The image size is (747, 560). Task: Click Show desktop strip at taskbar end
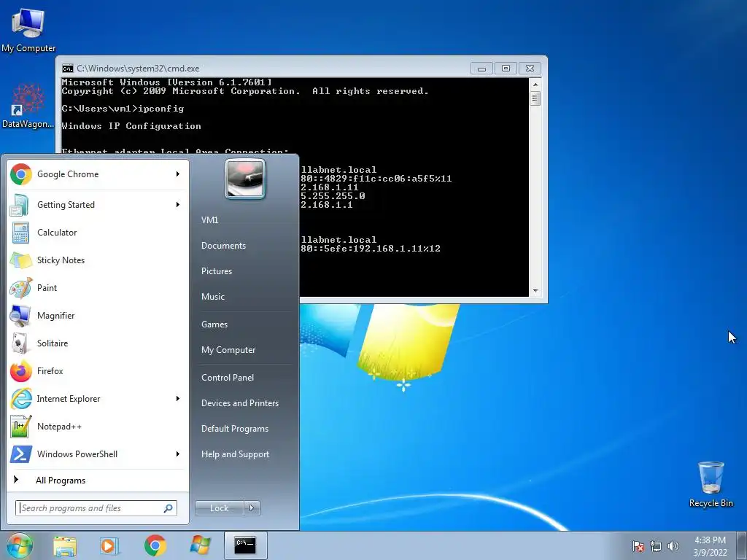742,546
